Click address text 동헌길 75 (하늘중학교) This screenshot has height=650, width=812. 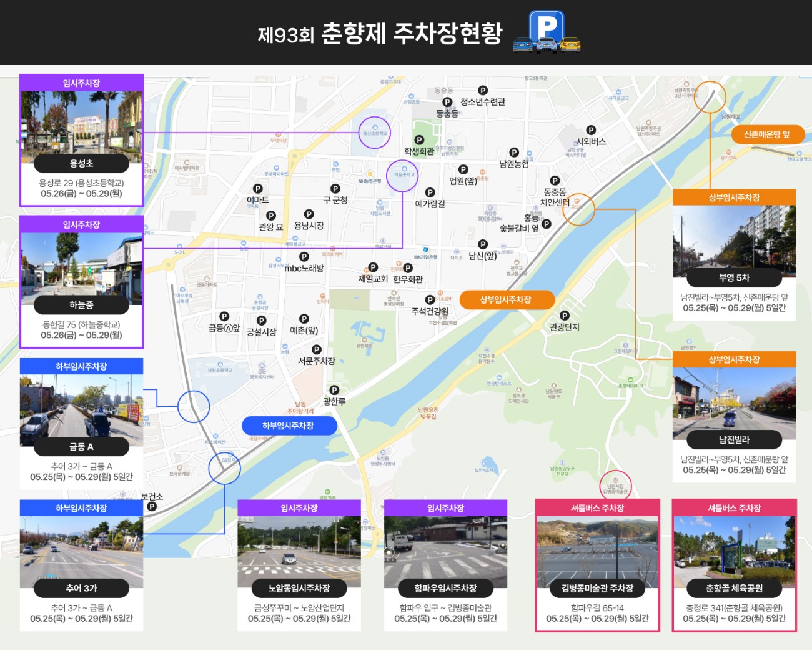click(82, 325)
